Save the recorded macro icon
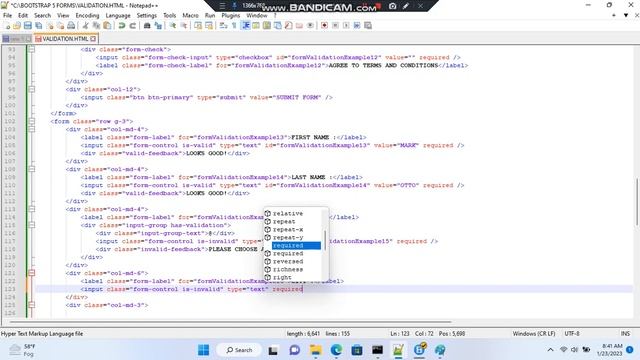Image resolution: width=640 pixels, height=360 pixels. [x=368, y=26]
